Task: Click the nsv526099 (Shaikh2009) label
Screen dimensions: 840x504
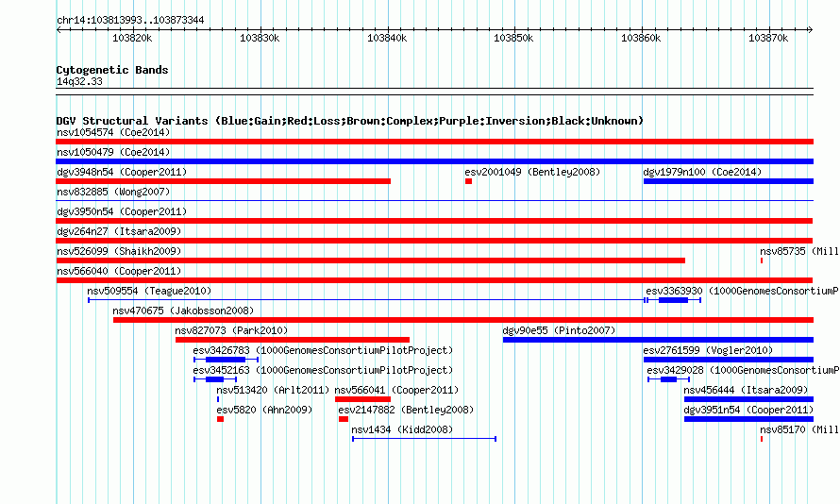Action: [x=119, y=251]
